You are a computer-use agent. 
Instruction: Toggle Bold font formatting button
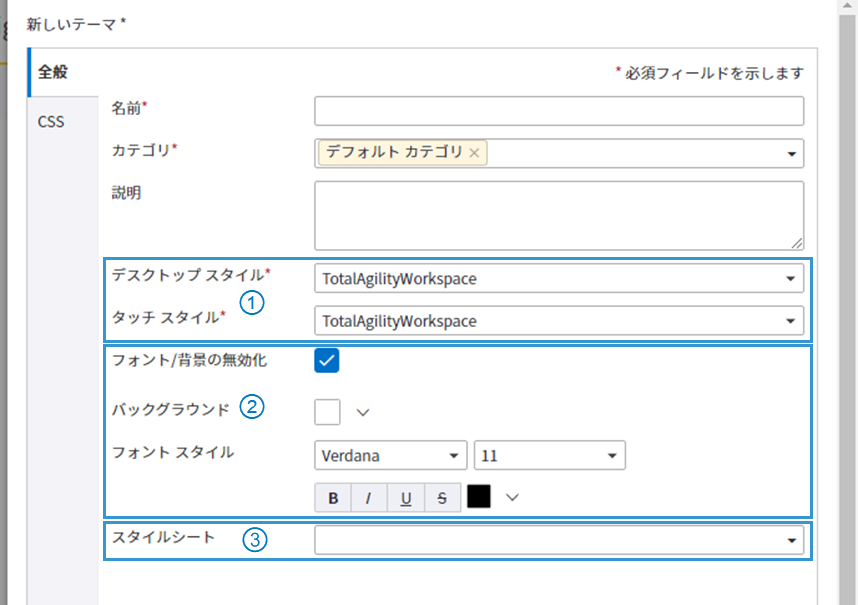pos(333,498)
